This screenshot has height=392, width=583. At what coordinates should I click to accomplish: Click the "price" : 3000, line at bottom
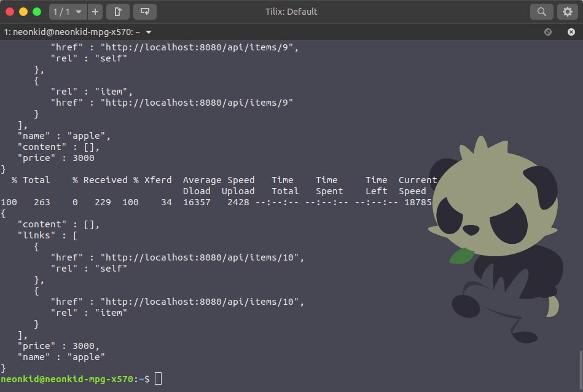(58, 347)
